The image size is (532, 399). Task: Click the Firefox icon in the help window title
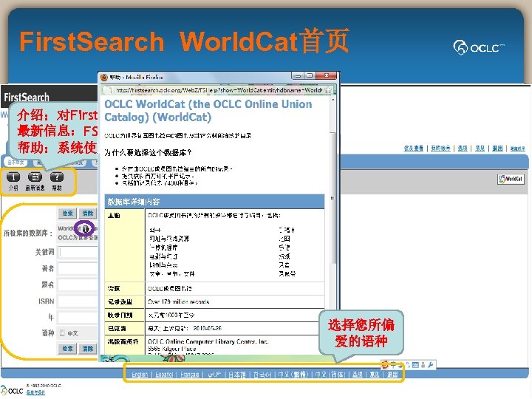click(104, 78)
